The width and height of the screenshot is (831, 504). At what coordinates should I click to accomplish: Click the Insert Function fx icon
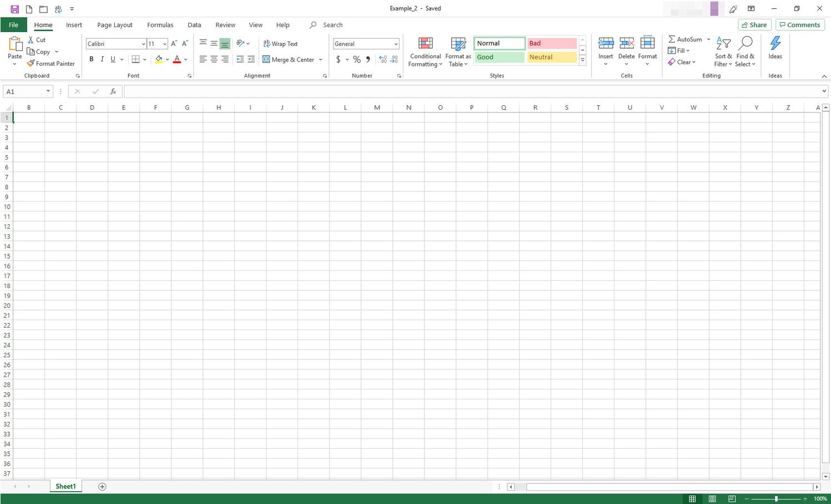pos(113,91)
